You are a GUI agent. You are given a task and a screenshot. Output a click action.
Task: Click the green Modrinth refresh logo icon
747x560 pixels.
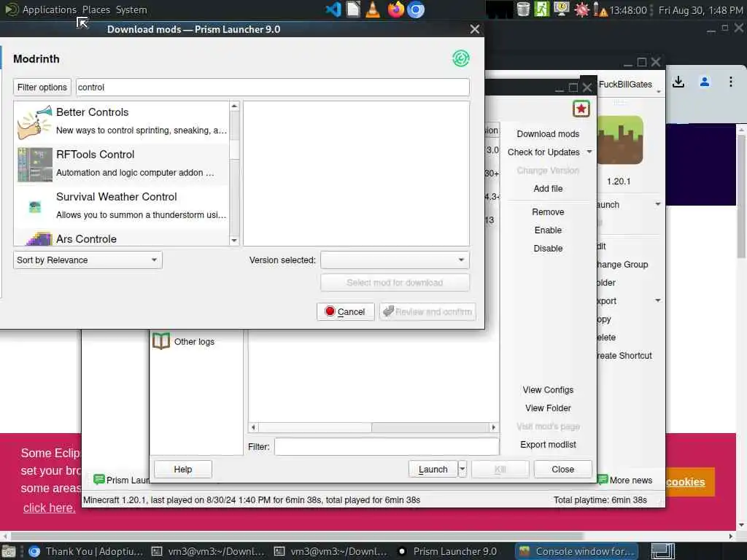461,58
